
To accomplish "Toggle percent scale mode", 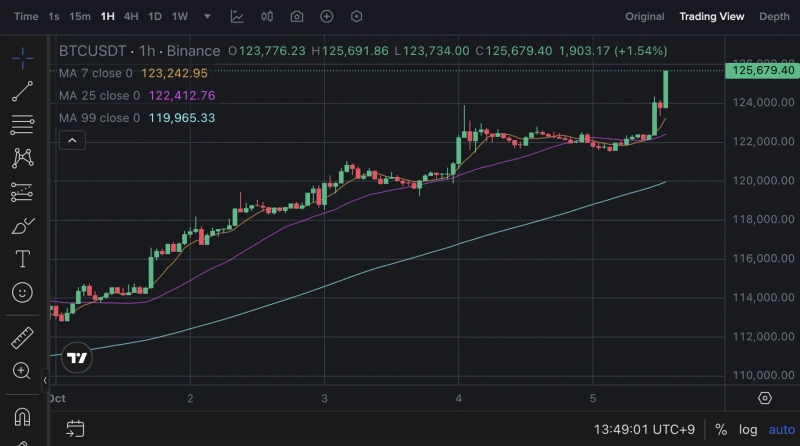I will click(x=720, y=430).
